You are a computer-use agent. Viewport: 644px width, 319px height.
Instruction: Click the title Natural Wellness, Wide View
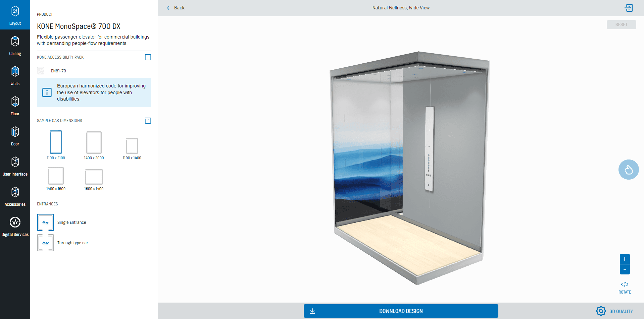(x=401, y=8)
